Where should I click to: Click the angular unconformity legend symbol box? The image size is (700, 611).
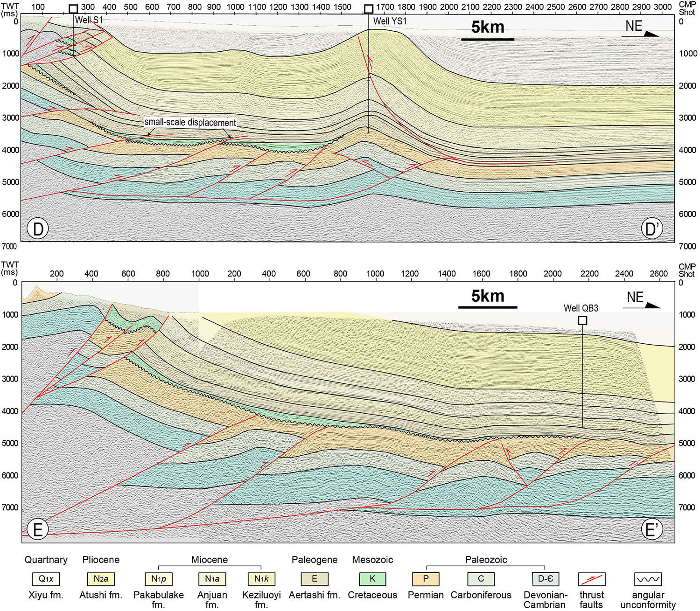[x=648, y=579]
